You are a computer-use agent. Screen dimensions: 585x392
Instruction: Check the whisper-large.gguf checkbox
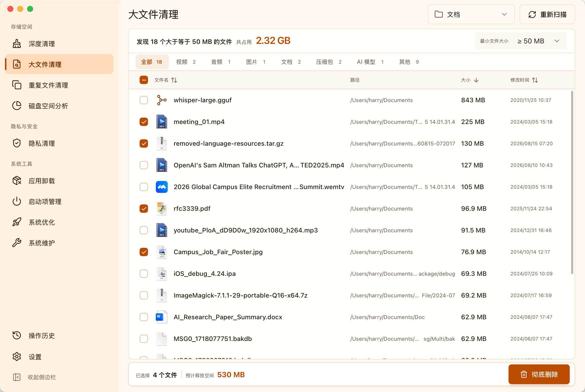click(x=144, y=100)
